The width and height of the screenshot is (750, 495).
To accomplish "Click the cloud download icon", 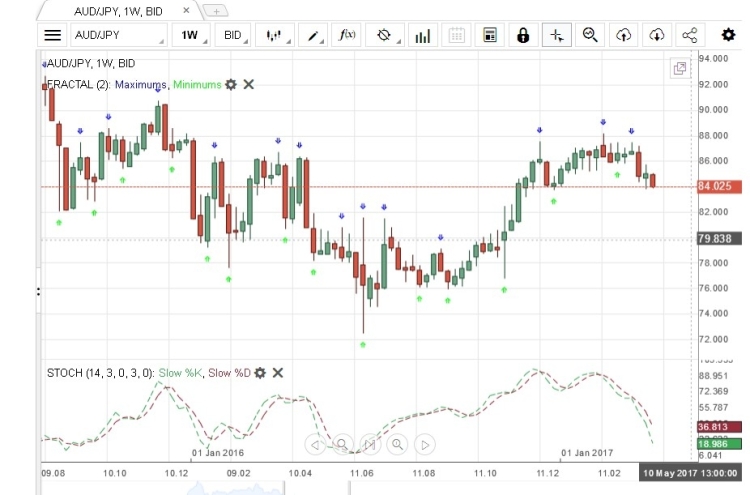I will (x=657, y=35).
